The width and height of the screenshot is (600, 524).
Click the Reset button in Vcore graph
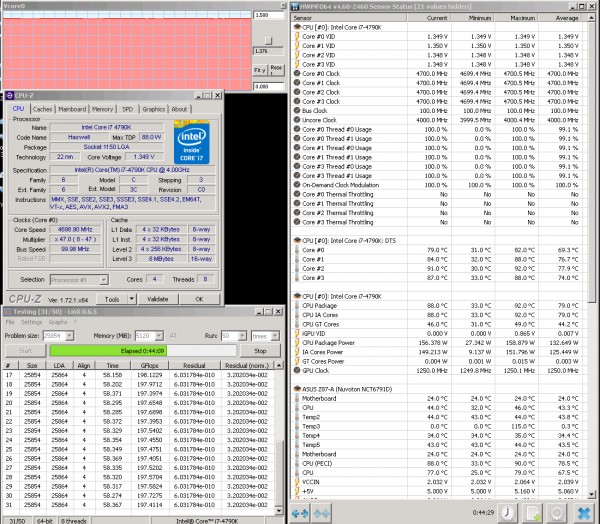276,70
